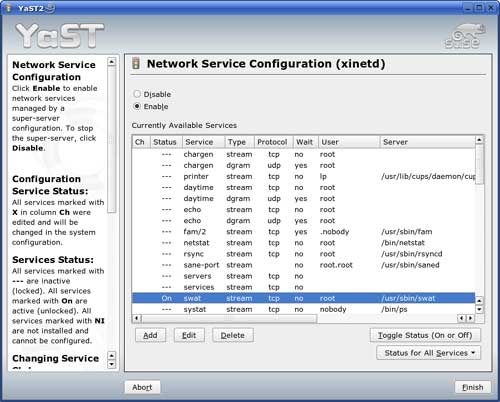Sort table by Type column header
Screen dimensions: 500x402
pos(239,142)
